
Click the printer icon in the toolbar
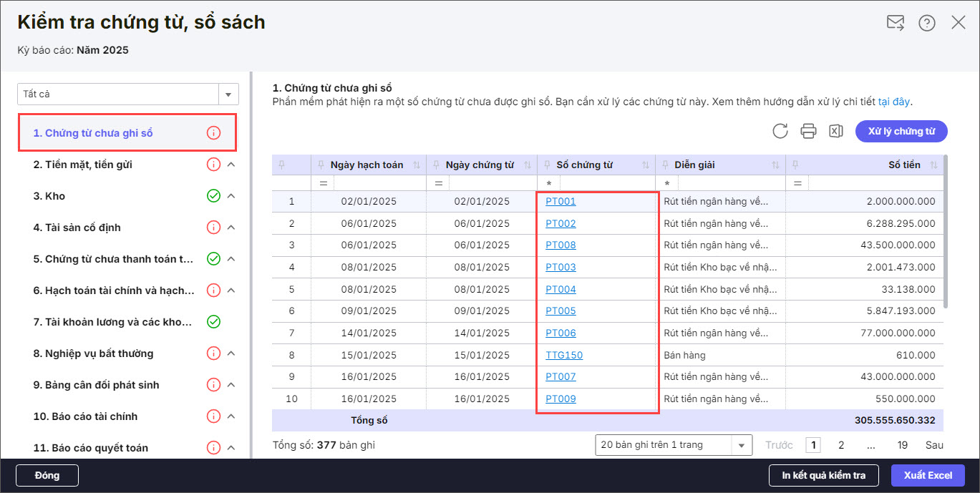[x=808, y=131]
